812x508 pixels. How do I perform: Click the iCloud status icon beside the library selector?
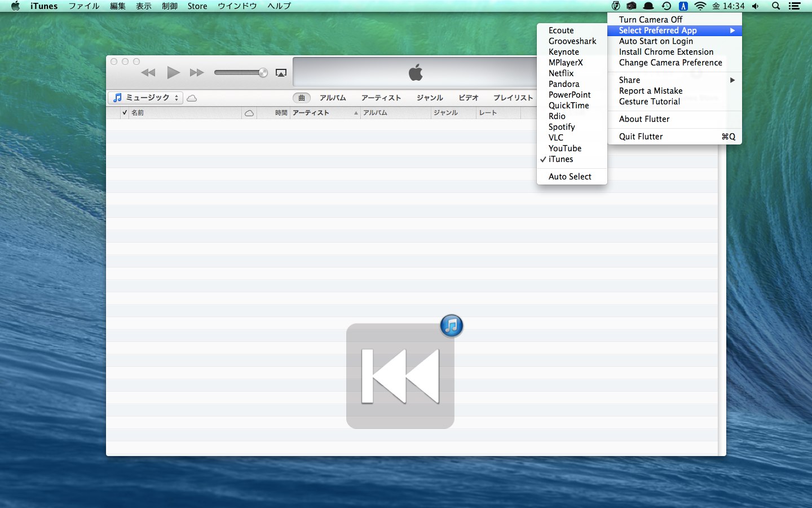pos(192,98)
